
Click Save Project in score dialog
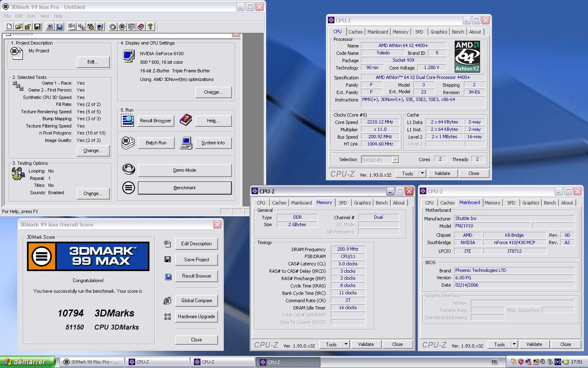196,260
